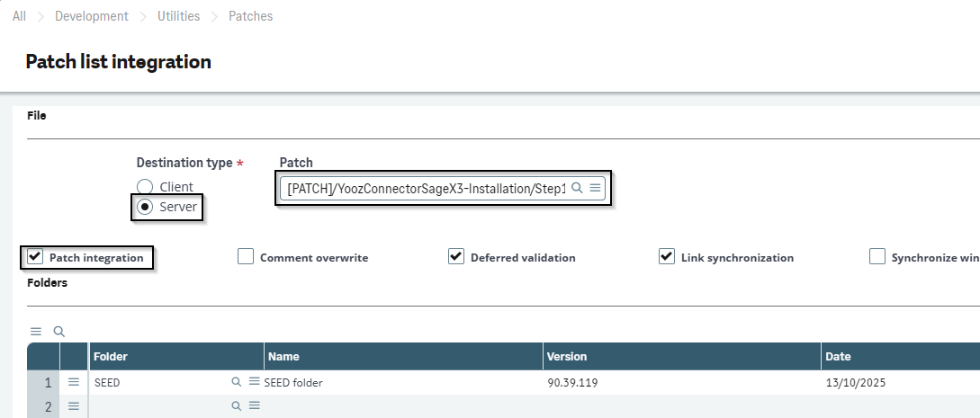Open the Patch field search lookup icon

(x=578, y=188)
